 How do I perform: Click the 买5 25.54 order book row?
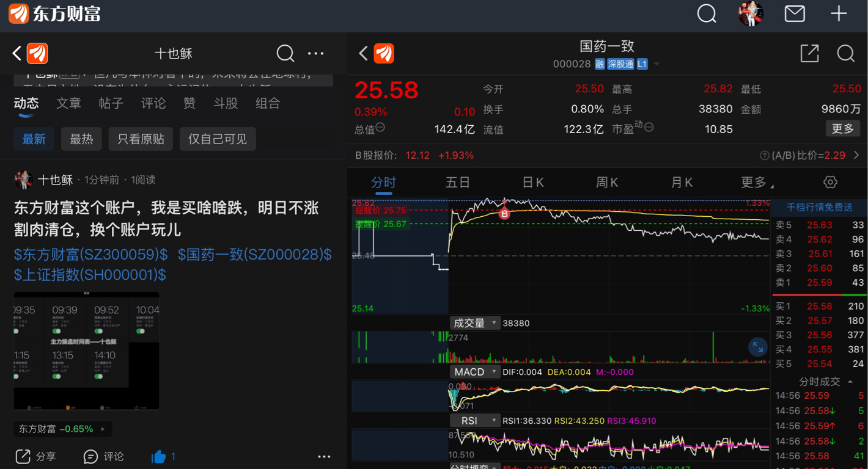820,364
